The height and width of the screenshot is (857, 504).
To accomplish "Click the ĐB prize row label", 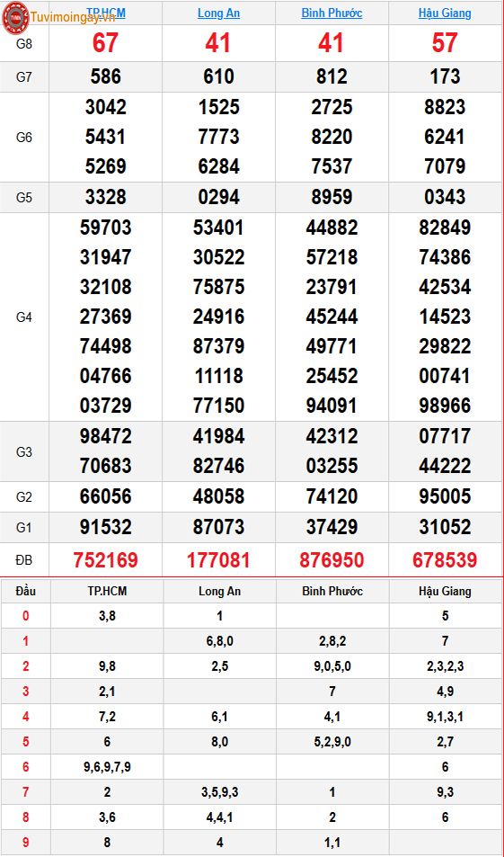I will coord(24,559).
